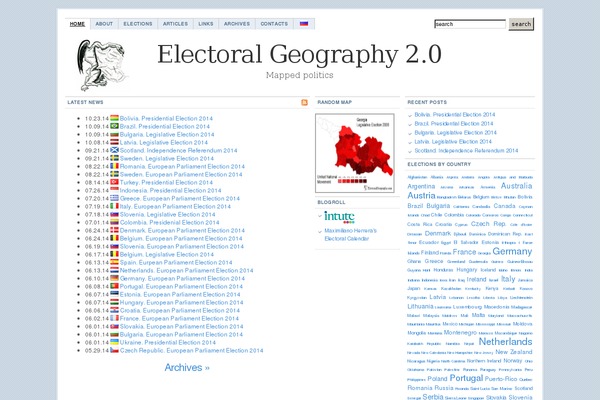Select Poland in the country tag cloud
Viewport: 600px width, 400px height.
(x=437, y=379)
